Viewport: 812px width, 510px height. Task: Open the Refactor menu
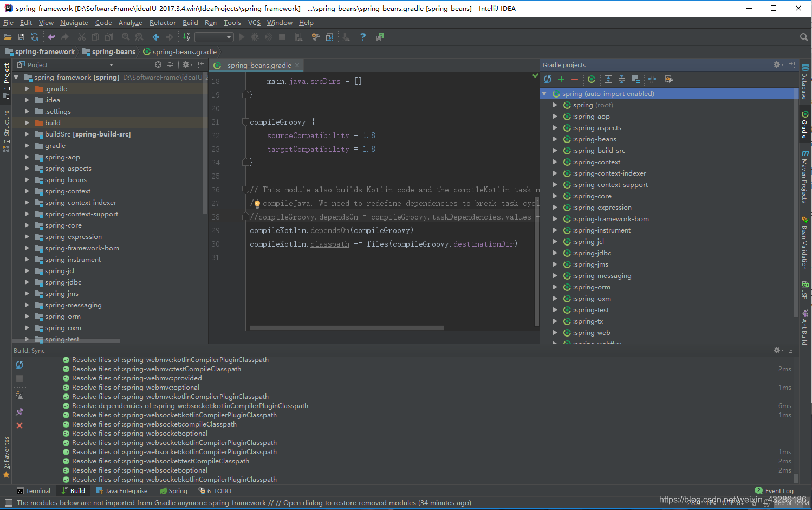click(x=163, y=23)
